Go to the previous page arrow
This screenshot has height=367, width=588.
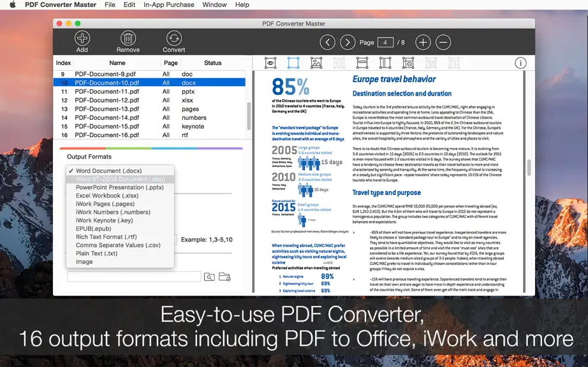pos(327,42)
